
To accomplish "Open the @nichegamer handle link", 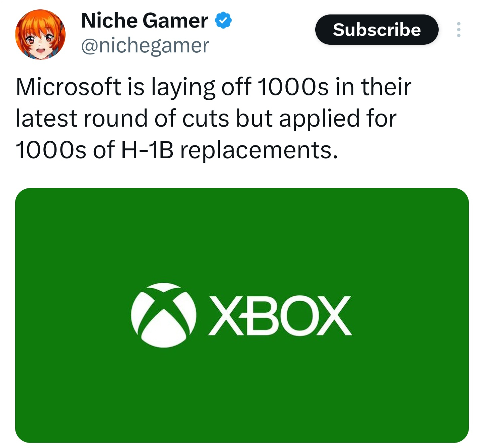I will coord(145,46).
